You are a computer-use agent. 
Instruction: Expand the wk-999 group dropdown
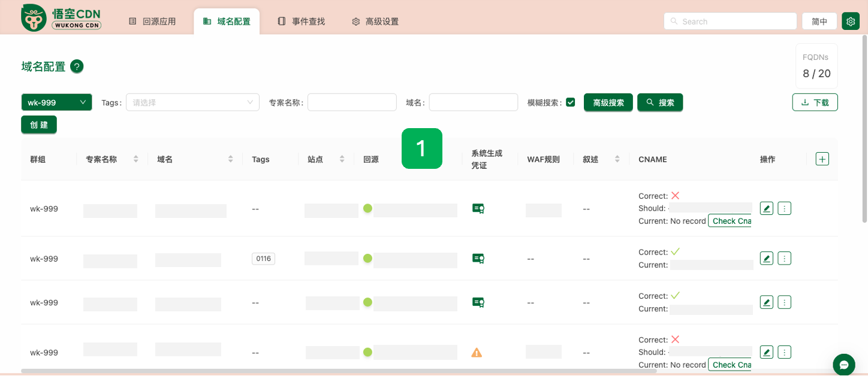(x=56, y=102)
